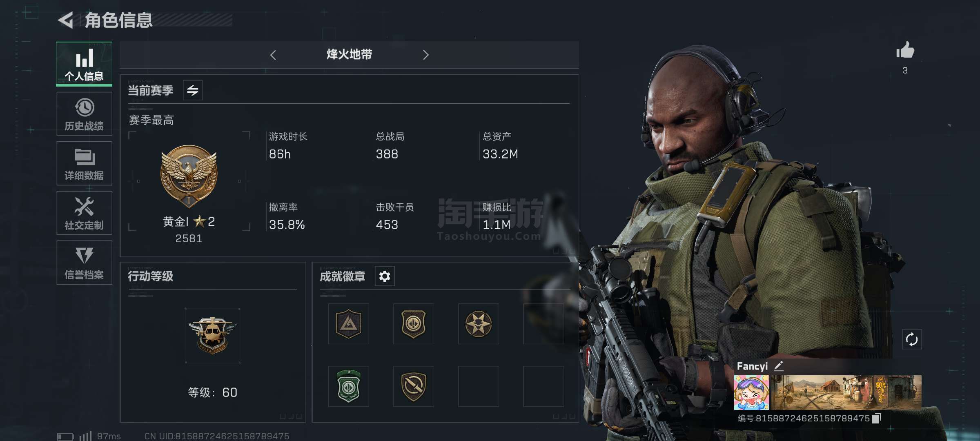Click the player avatar picture
The height and width of the screenshot is (441, 980).
[x=751, y=392]
